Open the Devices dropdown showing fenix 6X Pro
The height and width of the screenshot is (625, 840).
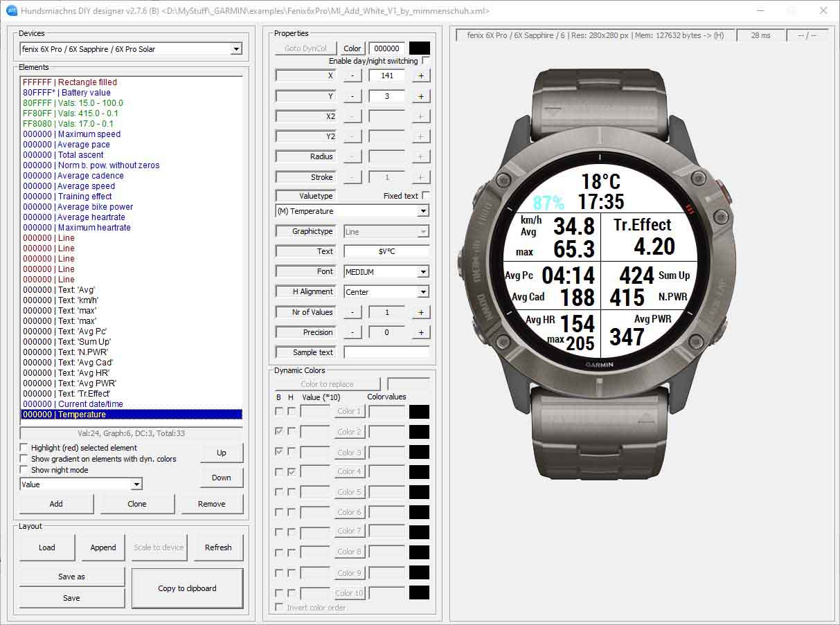click(238, 48)
